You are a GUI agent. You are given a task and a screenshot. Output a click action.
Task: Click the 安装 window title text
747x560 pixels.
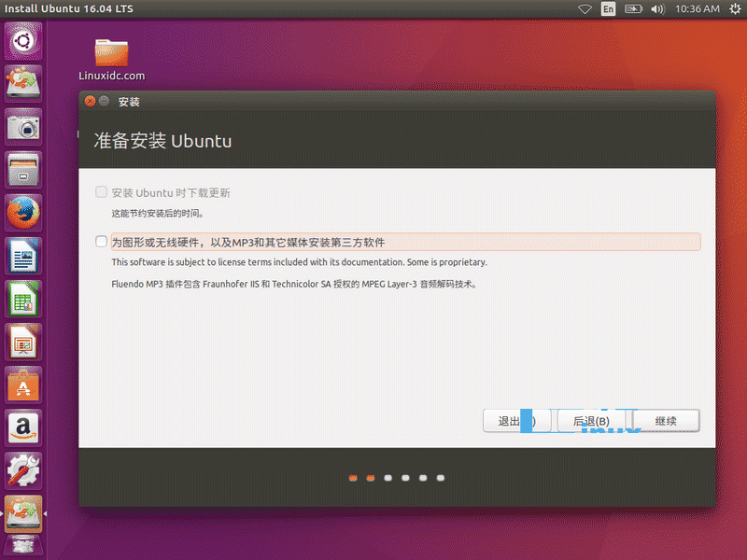tap(129, 102)
